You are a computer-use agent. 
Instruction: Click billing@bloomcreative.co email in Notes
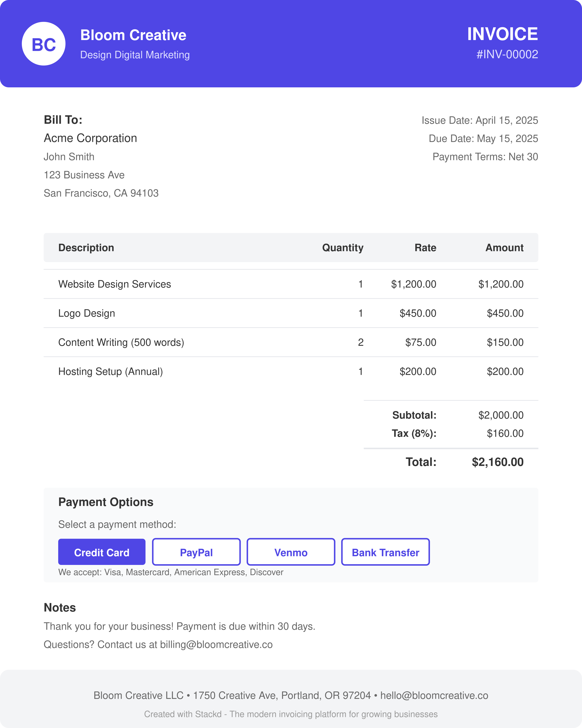tap(216, 644)
